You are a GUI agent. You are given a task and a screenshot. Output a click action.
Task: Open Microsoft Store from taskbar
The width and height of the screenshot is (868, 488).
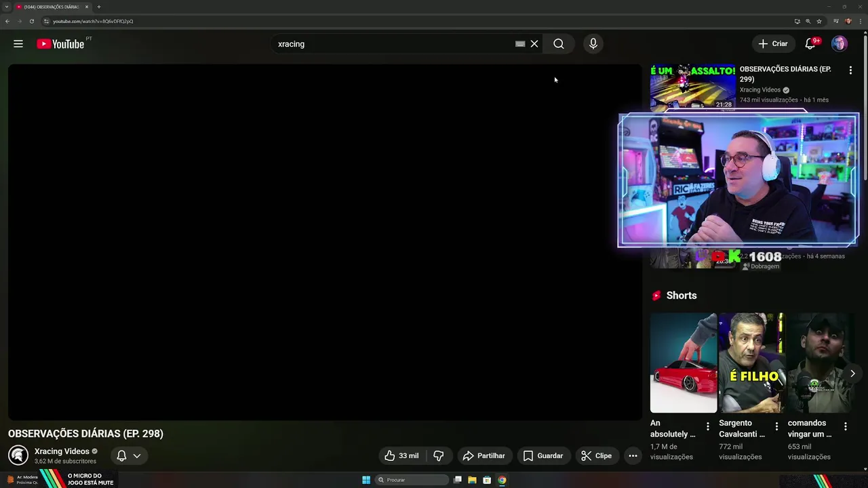(x=487, y=480)
